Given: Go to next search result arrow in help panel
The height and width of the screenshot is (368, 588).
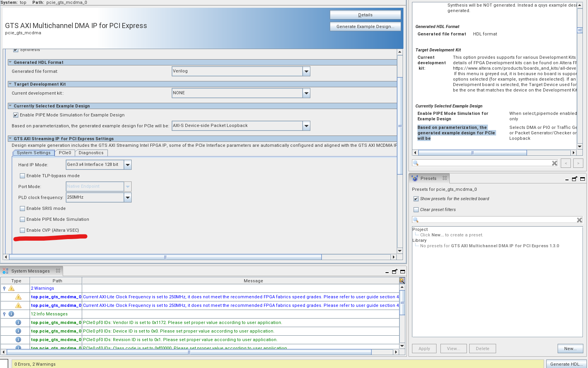Looking at the screenshot, I should (578, 163).
